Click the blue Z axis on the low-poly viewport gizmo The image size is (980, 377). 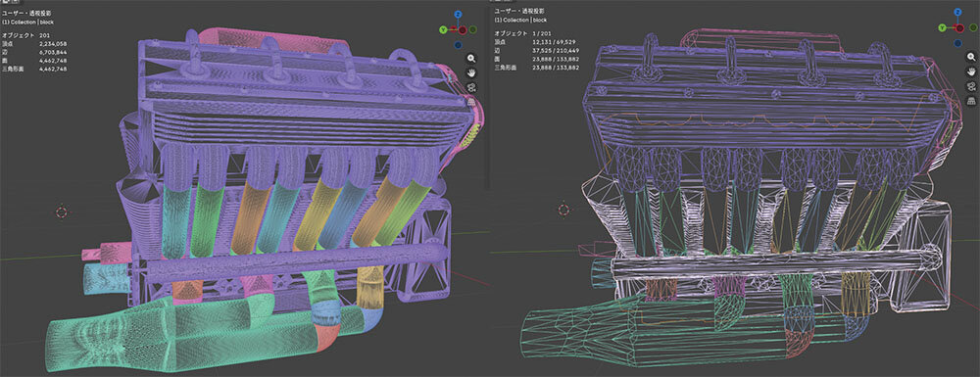(958, 12)
